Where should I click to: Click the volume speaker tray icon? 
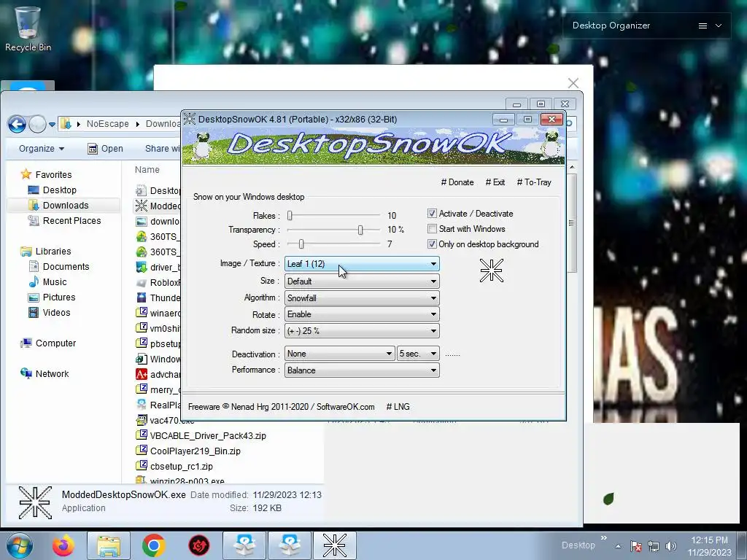pyautogui.click(x=671, y=546)
